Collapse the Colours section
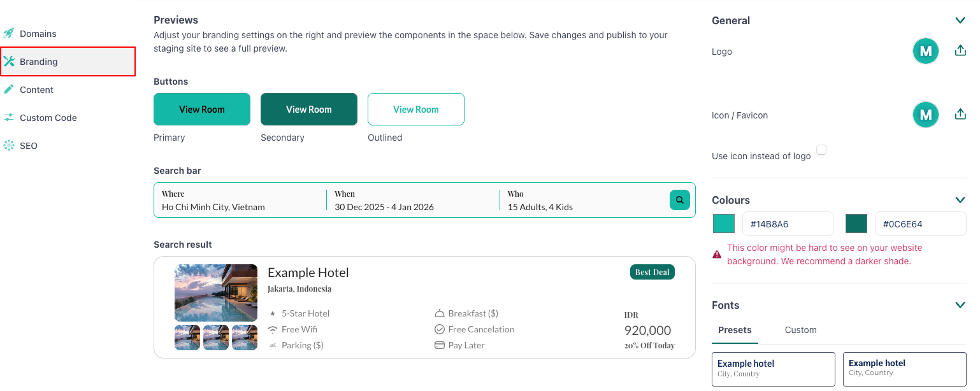The width and height of the screenshot is (980, 391). click(960, 200)
